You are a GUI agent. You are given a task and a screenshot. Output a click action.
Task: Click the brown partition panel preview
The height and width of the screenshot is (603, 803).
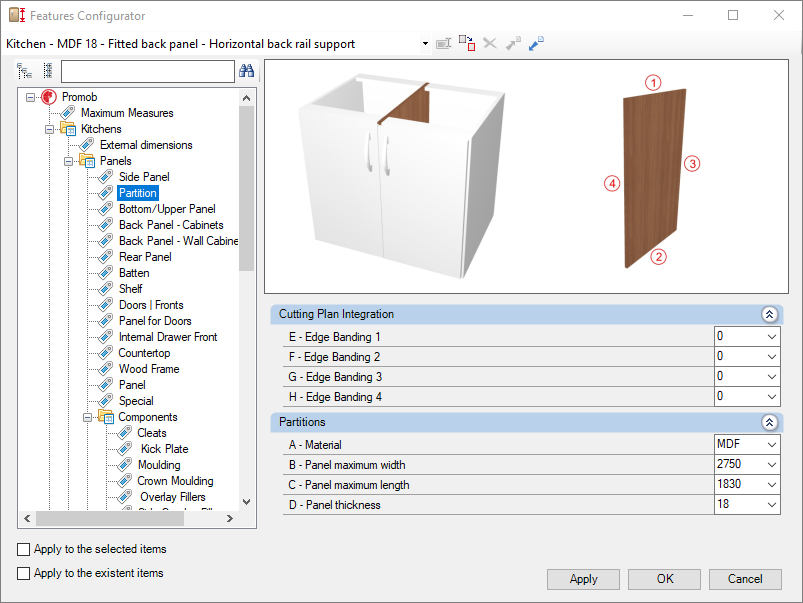654,178
